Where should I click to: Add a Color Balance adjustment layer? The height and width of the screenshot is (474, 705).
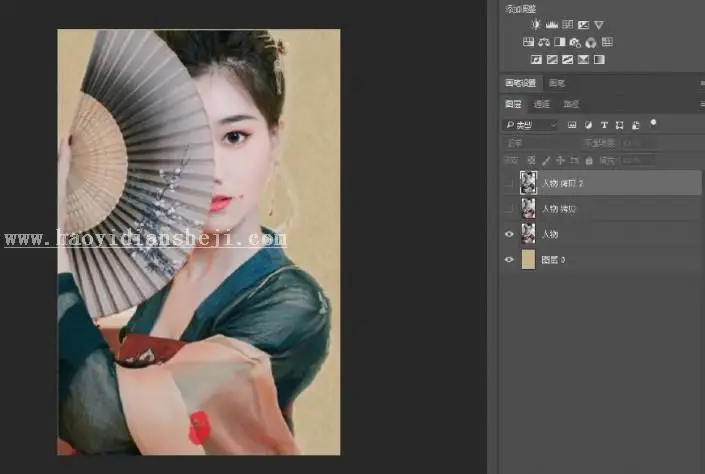tap(544, 42)
